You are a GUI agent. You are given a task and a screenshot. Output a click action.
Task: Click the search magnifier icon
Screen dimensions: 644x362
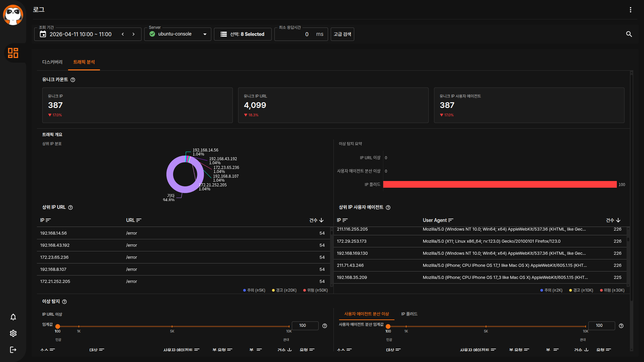pyautogui.click(x=629, y=34)
